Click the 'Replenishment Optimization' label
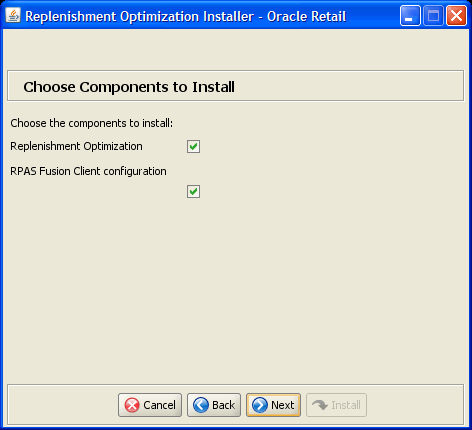The image size is (472, 430). 76,146
